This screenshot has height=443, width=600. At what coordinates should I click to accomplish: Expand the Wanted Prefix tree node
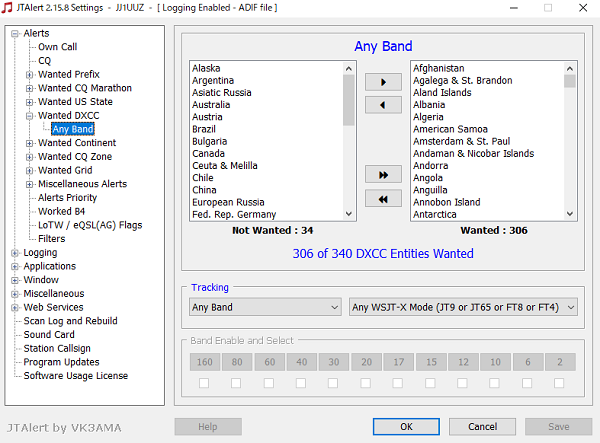tap(29, 75)
